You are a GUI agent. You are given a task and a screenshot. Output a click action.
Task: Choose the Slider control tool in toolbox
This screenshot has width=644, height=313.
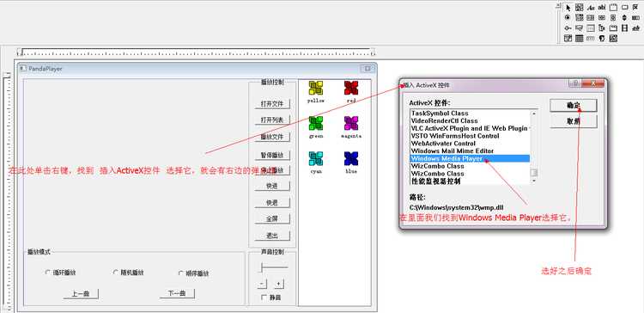pos(568,28)
